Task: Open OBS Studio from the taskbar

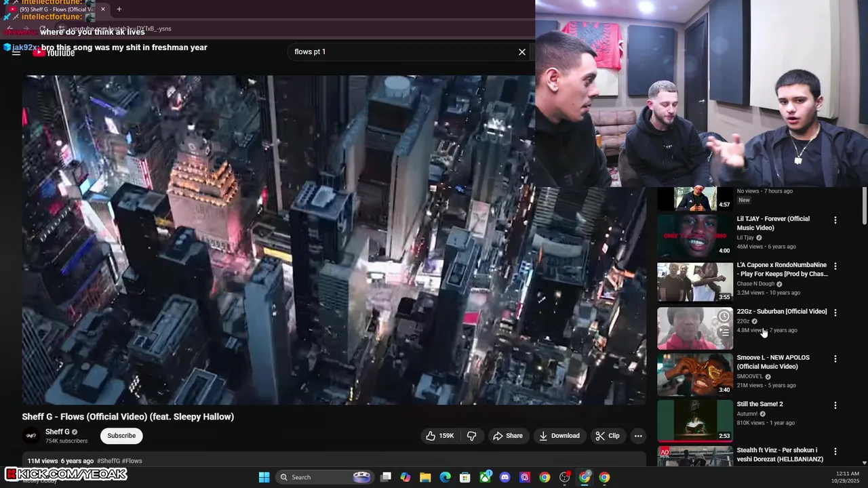Action: coord(564,477)
